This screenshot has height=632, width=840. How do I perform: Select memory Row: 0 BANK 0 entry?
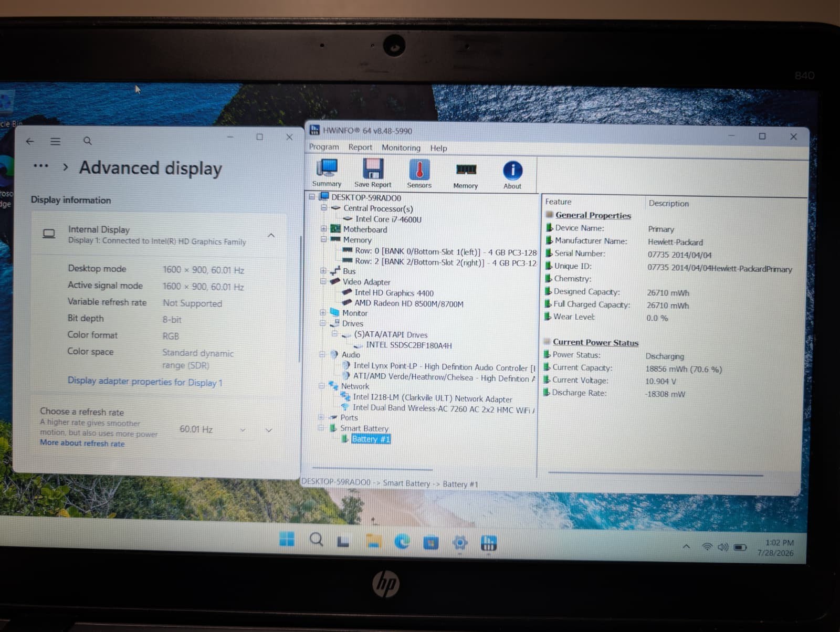[x=446, y=251]
